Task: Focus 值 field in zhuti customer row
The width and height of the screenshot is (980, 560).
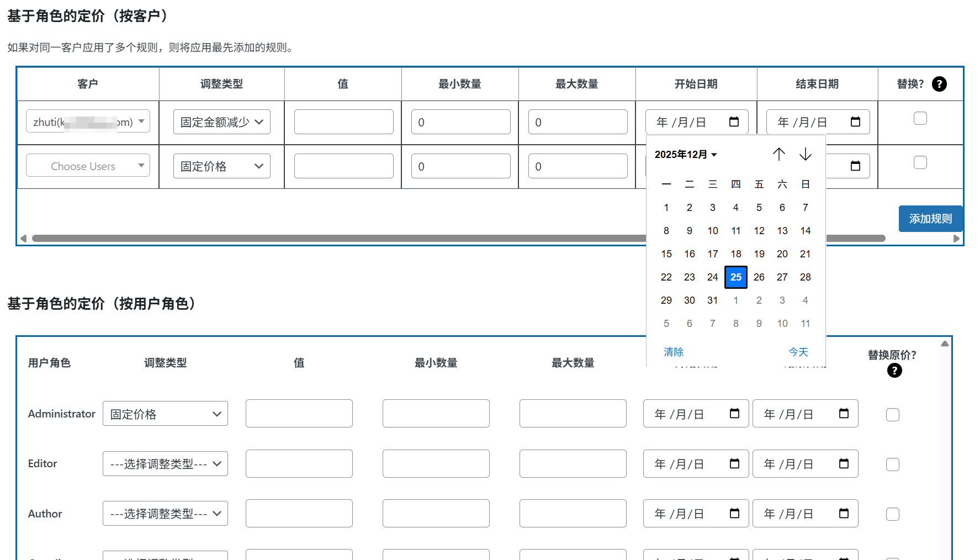Action: [344, 122]
